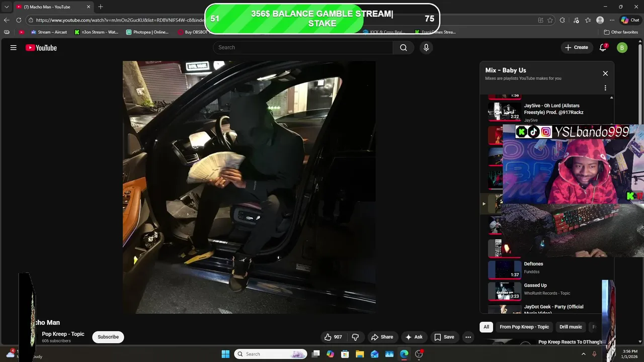Open Other favorites folder

pyautogui.click(x=621, y=32)
